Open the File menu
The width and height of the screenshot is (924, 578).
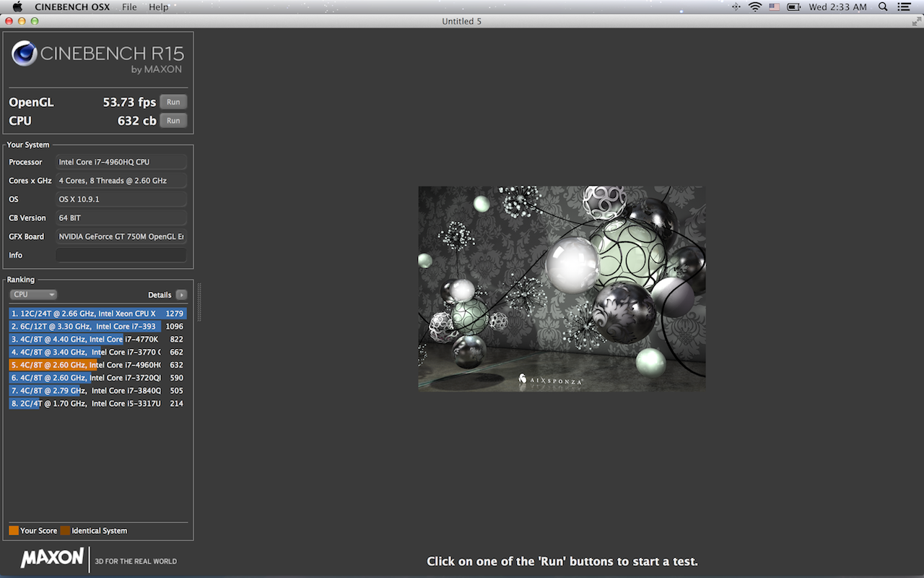pyautogui.click(x=129, y=7)
